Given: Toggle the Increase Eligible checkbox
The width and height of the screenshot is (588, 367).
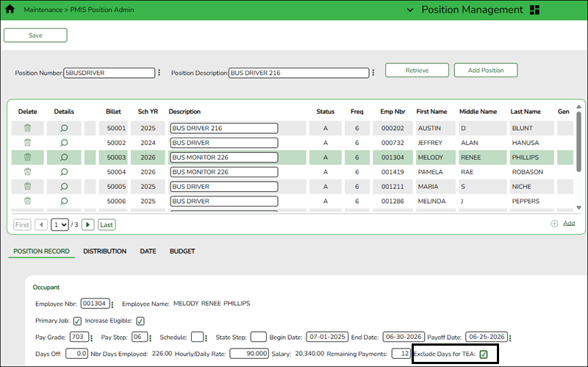Looking at the screenshot, I should [x=140, y=321].
